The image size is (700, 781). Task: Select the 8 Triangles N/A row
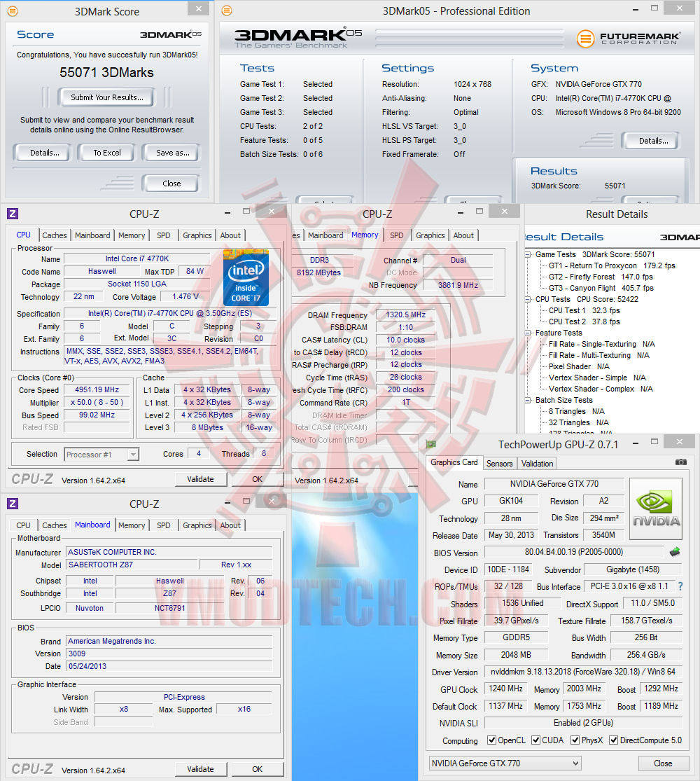(577, 411)
